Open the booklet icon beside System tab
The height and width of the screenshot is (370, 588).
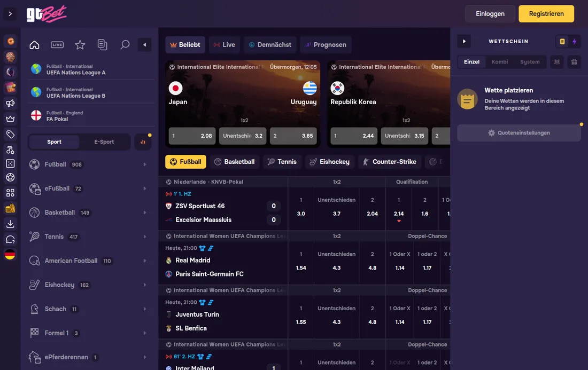tap(557, 62)
